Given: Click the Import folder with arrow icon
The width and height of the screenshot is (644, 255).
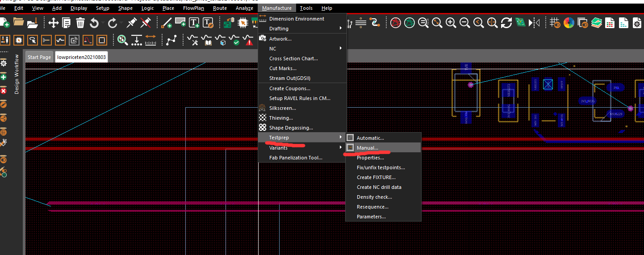Looking at the screenshot, I should tap(33, 23).
